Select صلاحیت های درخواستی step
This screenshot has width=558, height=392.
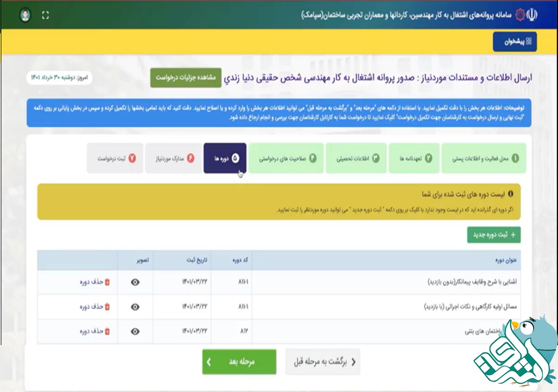click(x=286, y=159)
